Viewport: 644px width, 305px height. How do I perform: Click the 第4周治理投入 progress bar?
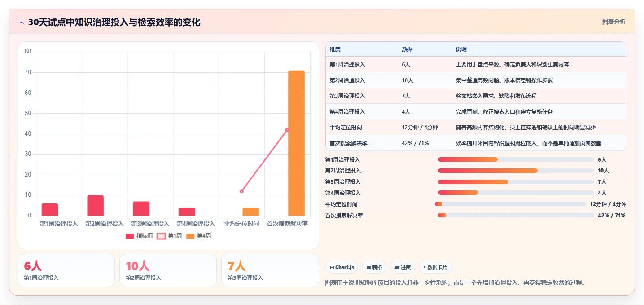click(516, 193)
